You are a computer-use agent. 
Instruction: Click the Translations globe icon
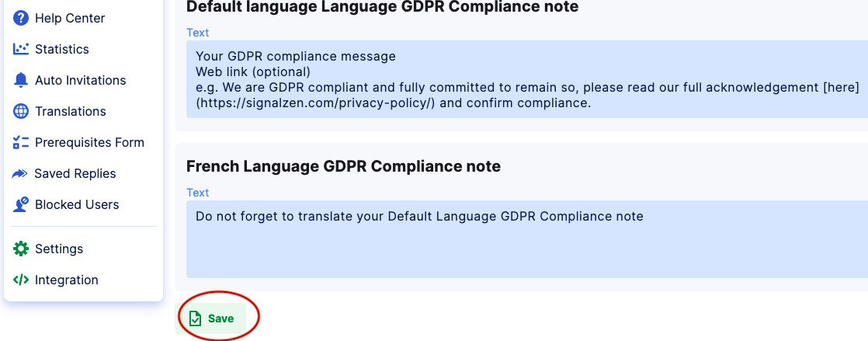pyautogui.click(x=21, y=111)
